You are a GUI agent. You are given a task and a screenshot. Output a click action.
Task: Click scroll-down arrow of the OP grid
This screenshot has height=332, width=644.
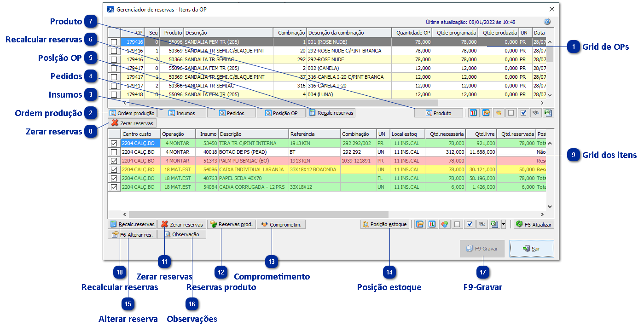550,95
